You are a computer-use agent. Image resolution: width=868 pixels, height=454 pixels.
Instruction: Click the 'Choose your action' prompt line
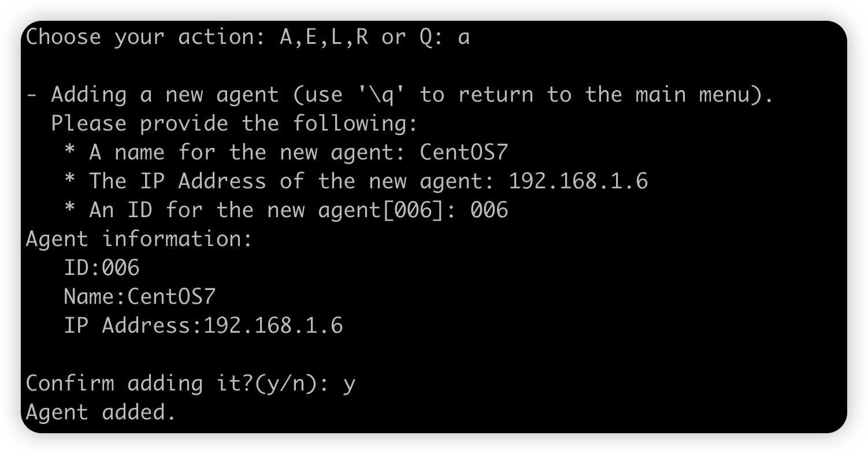(247, 37)
